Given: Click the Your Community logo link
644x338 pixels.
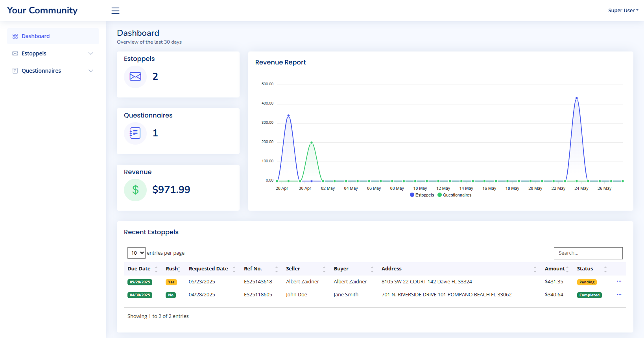Looking at the screenshot, I should click(42, 11).
